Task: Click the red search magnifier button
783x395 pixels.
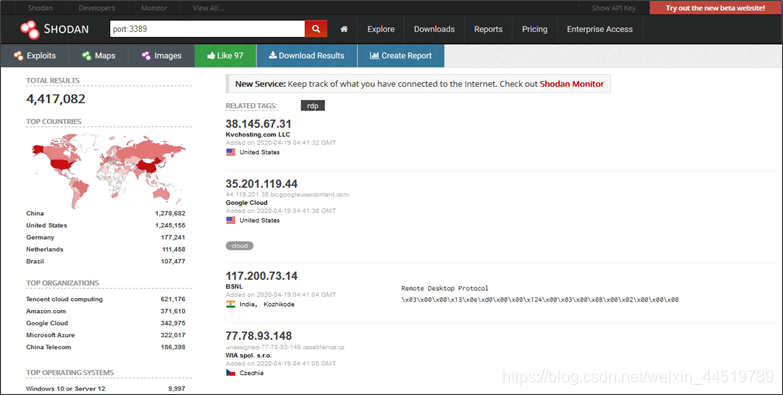Action: pyautogui.click(x=316, y=29)
